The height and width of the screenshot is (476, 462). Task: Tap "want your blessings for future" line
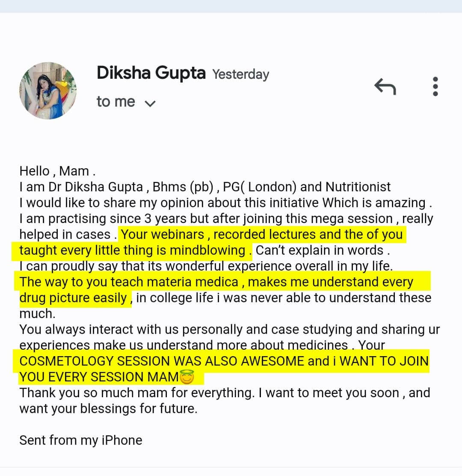[x=108, y=409]
